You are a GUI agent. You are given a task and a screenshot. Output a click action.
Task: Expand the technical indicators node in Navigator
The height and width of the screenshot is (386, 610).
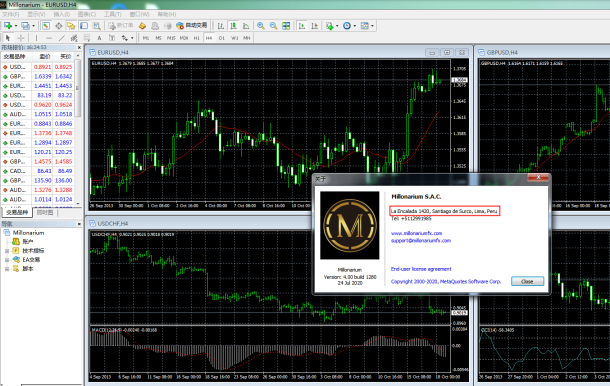(x=7, y=251)
